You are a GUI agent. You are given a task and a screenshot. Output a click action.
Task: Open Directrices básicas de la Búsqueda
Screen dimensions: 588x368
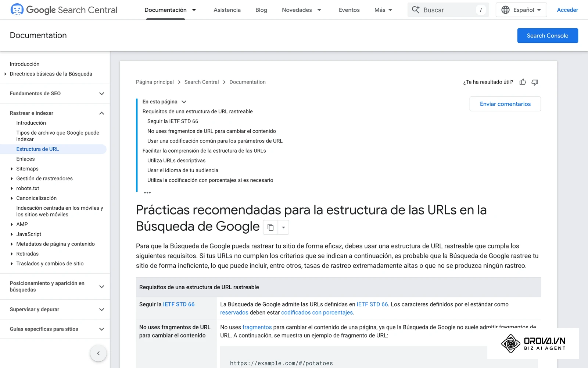click(51, 74)
